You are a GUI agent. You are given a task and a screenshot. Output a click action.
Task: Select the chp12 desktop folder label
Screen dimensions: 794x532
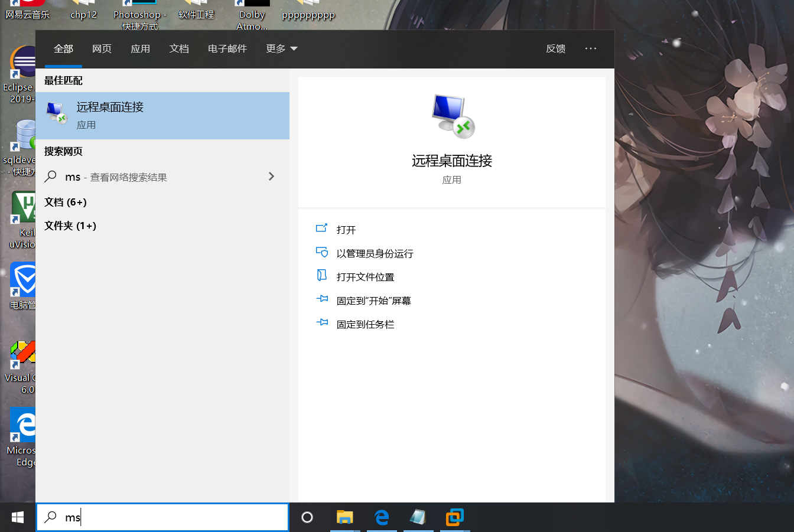coord(83,15)
